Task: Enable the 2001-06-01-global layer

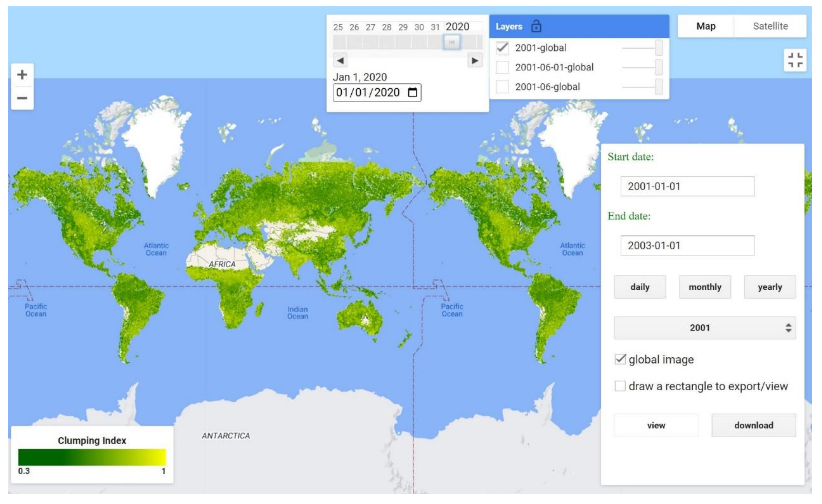Action: coord(502,67)
